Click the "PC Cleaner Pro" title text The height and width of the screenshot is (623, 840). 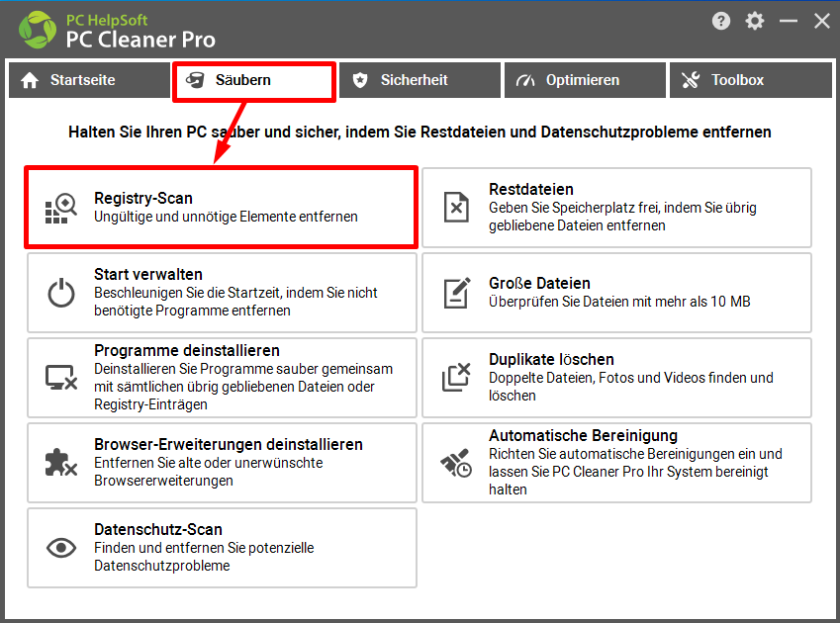pyautogui.click(x=140, y=40)
